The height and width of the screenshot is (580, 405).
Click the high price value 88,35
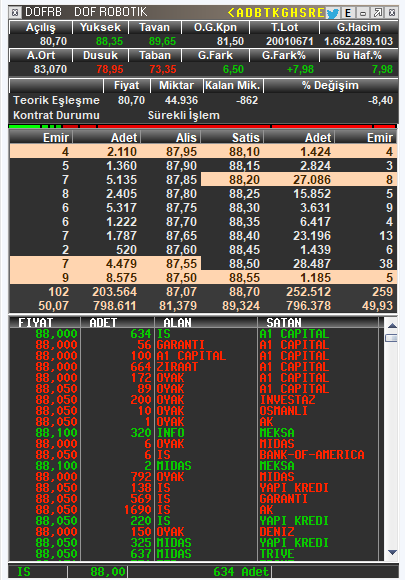point(109,41)
